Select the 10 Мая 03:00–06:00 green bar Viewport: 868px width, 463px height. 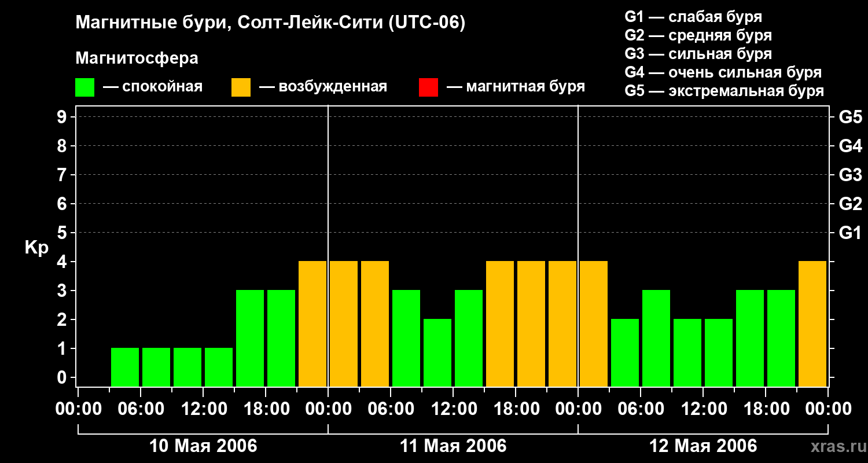(x=125, y=367)
